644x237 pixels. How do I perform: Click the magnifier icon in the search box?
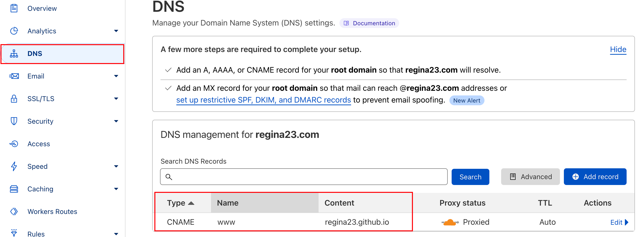169,177
